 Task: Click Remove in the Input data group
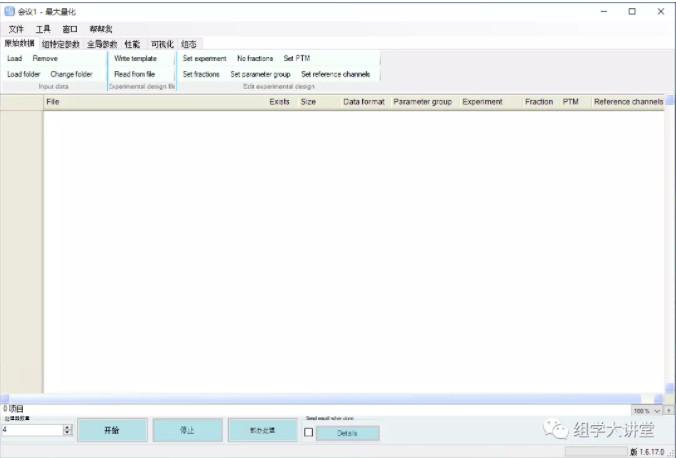point(45,59)
